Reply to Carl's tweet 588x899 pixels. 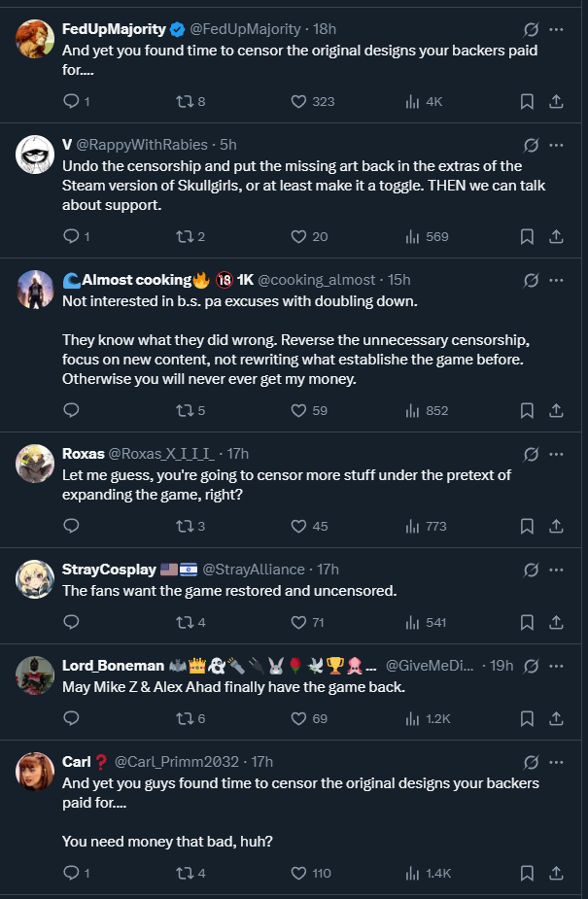(71, 873)
